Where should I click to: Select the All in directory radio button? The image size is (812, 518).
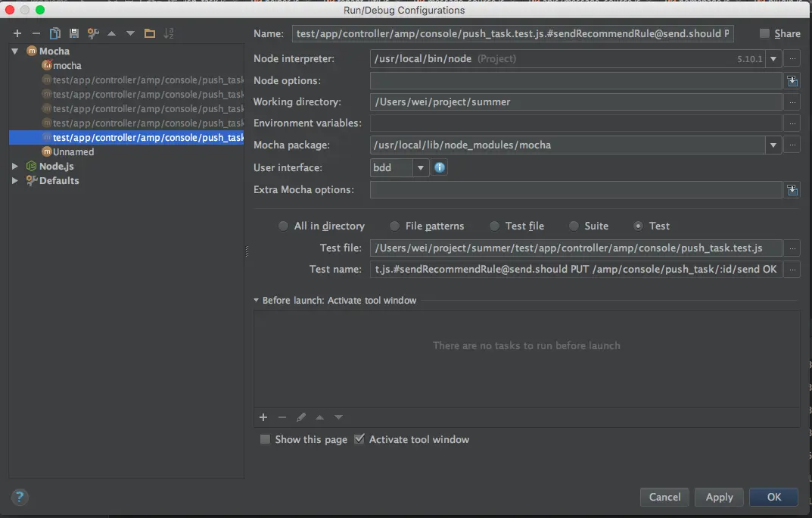(283, 226)
